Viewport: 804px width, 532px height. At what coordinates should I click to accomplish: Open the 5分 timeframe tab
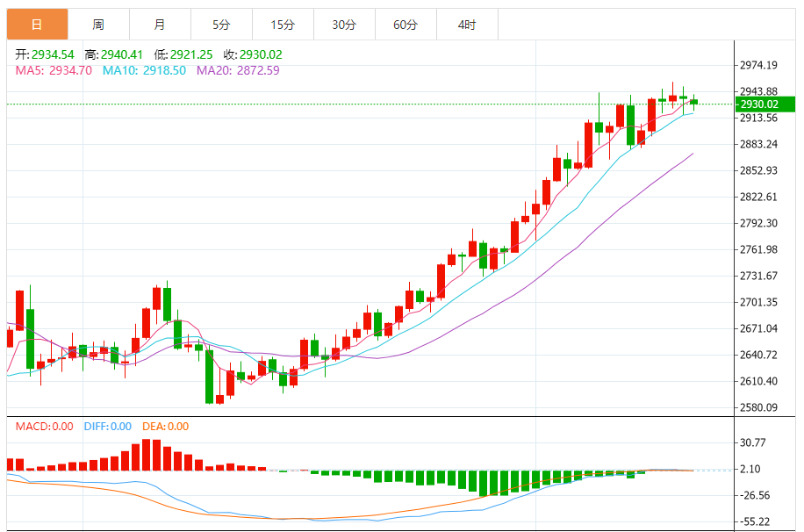point(221,24)
